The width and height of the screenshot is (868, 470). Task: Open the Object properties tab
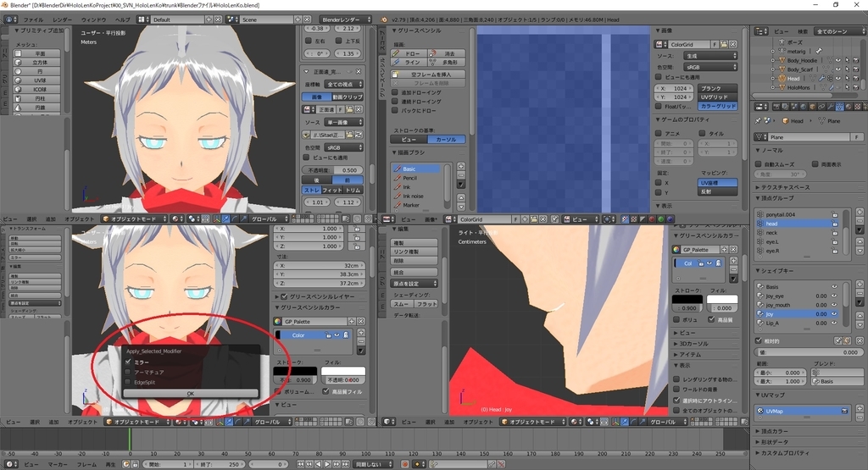[812, 106]
